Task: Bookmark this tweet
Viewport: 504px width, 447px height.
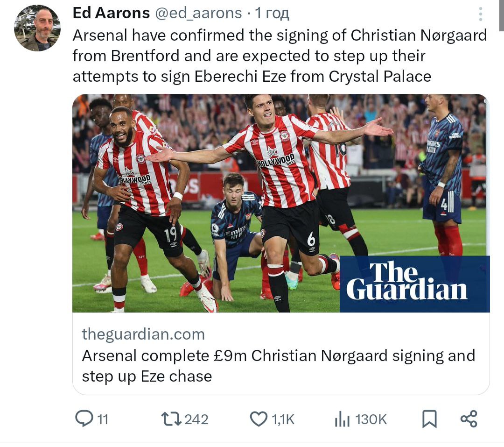Action: point(429,419)
